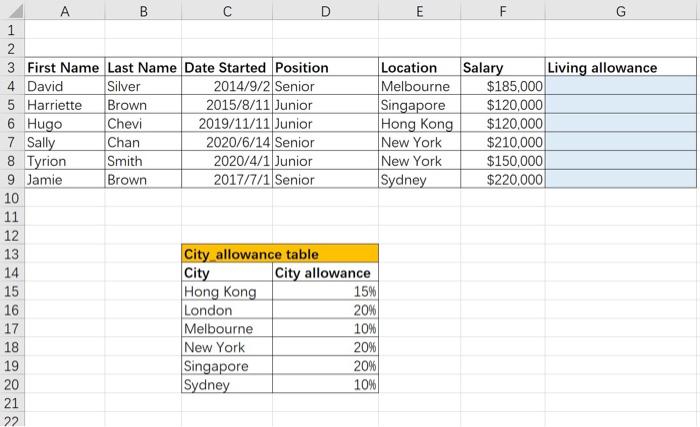Select the cell containing Harriette

pyautogui.click(x=65, y=105)
